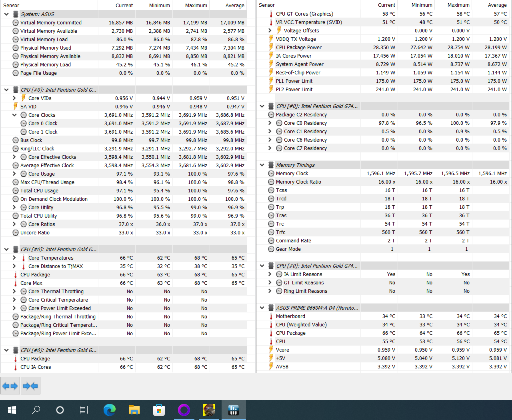
Task: Select the Uncore Ratio row
Action: click(x=123, y=232)
